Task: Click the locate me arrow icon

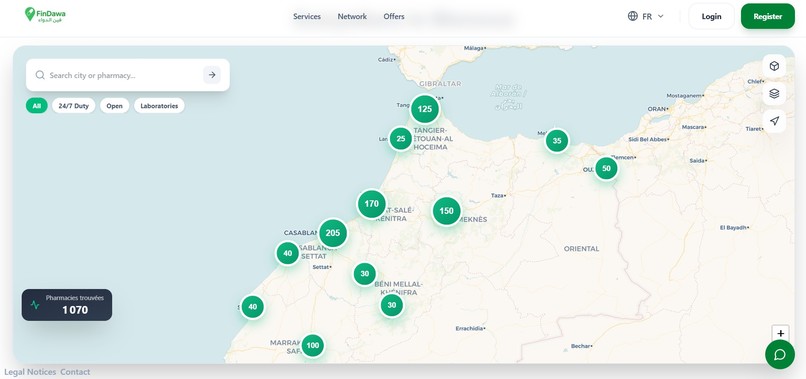Action: click(774, 121)
